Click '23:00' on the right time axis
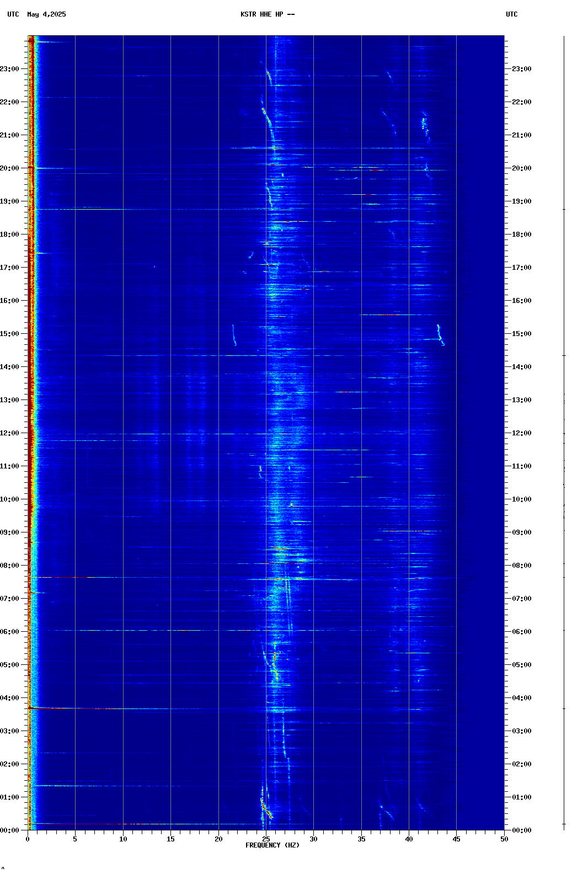This screenshot has width=588, height=874. click(522, 69)
